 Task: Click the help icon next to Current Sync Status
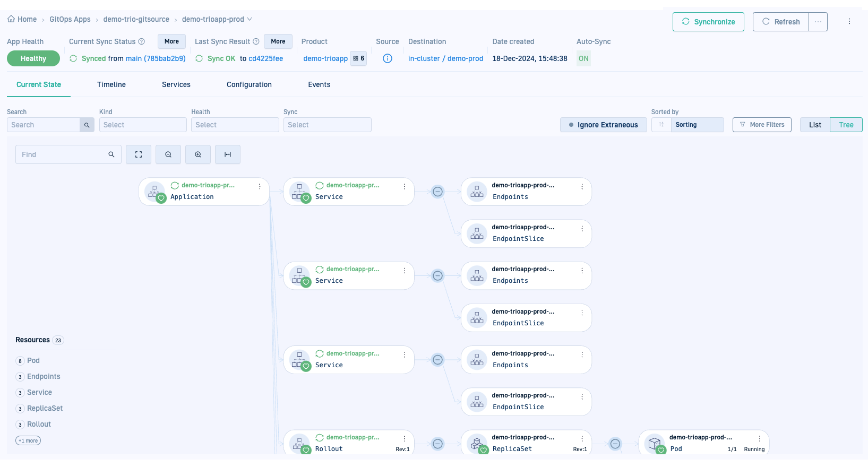[142, 41]
